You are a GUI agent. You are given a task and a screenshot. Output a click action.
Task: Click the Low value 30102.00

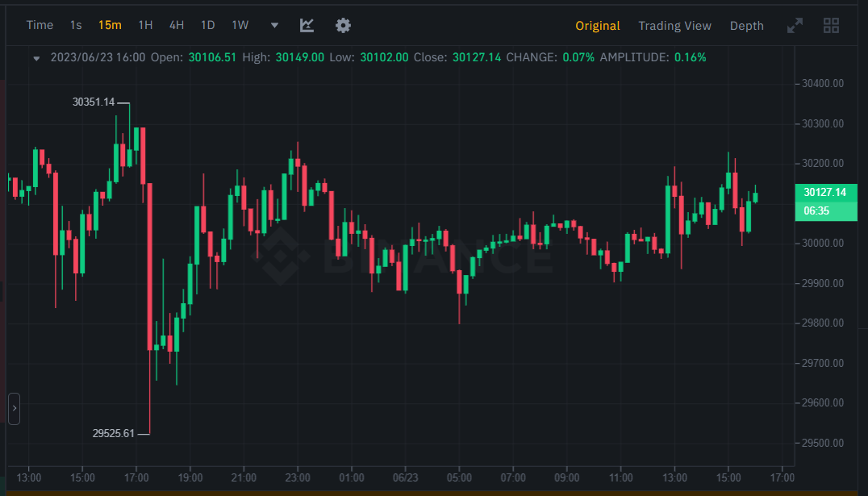[384, 57]
